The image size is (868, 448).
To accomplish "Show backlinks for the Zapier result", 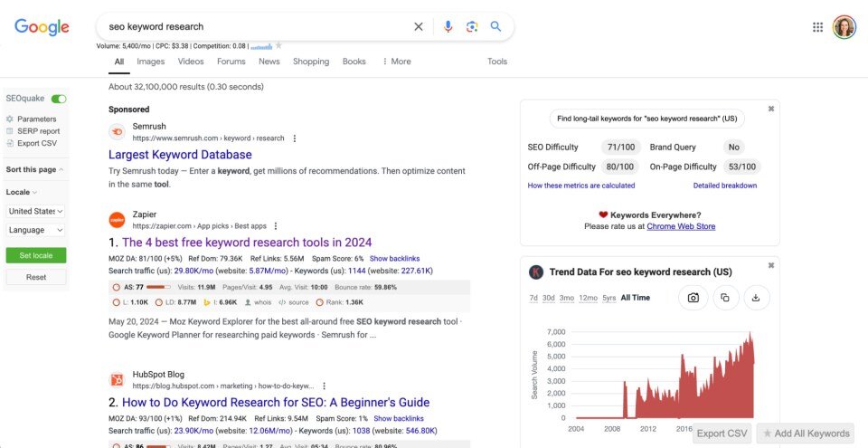I will pyautogui.click(x=395, y=258).
